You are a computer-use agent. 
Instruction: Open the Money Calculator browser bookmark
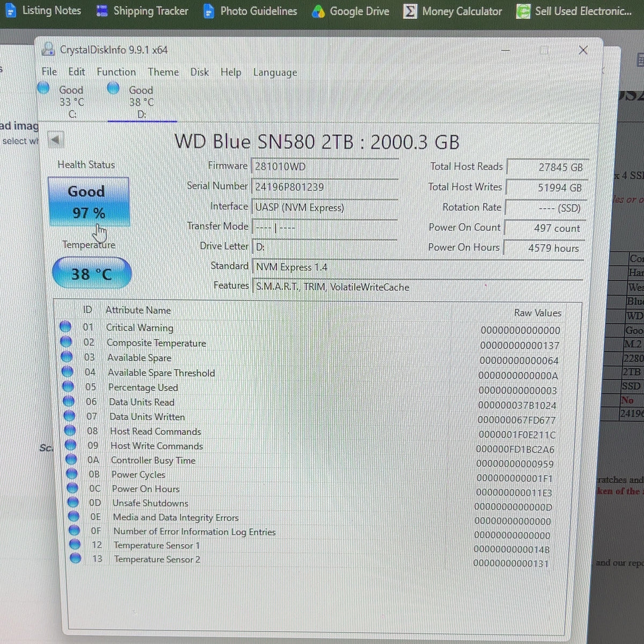click(x=453, y=11)
